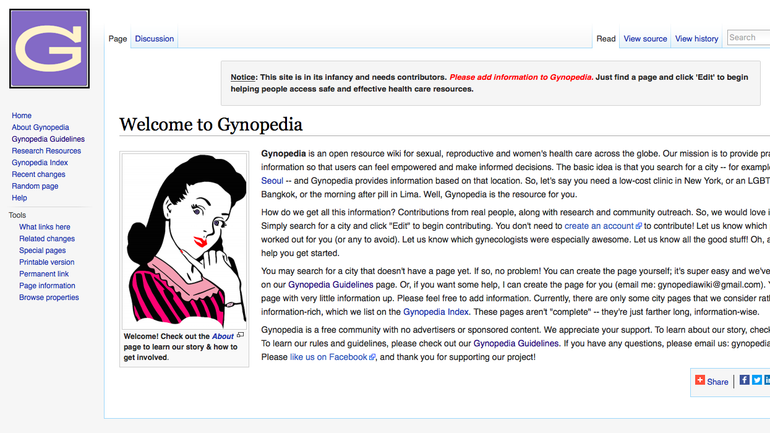Open Related changes tool

[47, 239]
